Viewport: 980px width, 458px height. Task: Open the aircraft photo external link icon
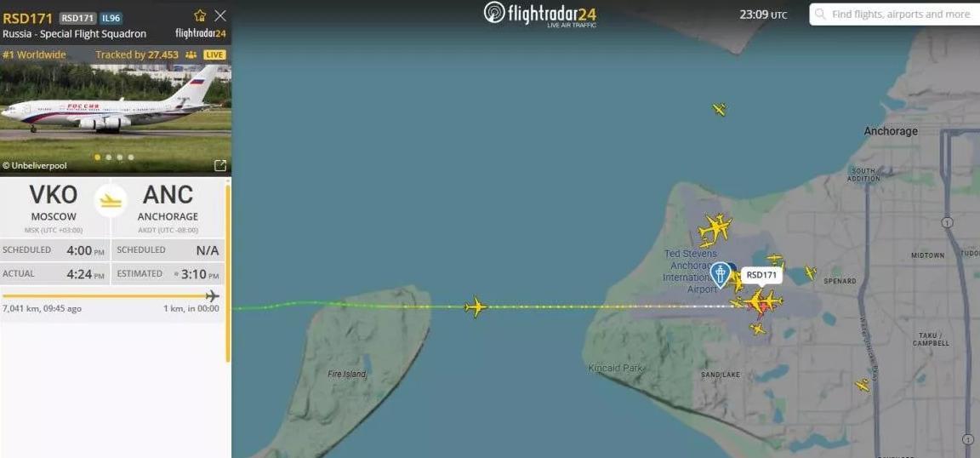point(220,165)
